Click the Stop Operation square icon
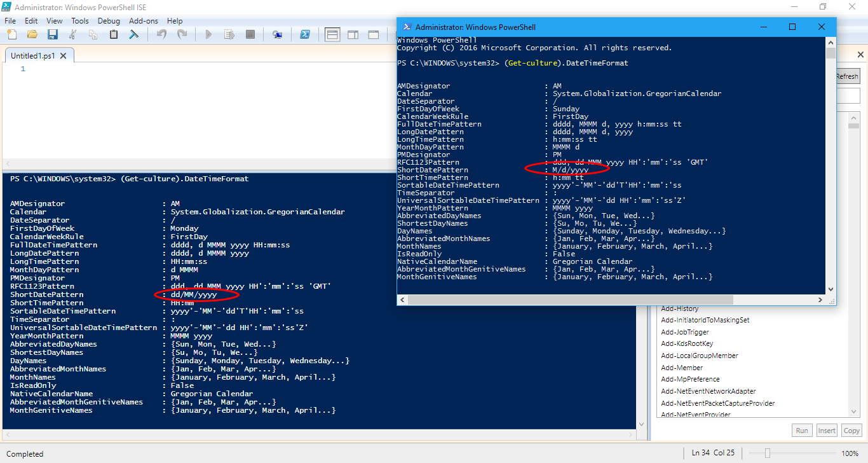 pos(250,34)
